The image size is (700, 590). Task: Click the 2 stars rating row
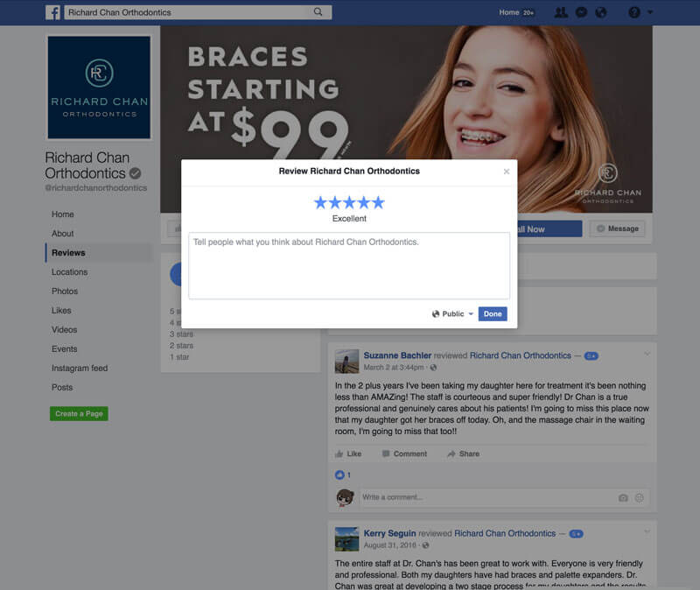click(x=181, y=346)
